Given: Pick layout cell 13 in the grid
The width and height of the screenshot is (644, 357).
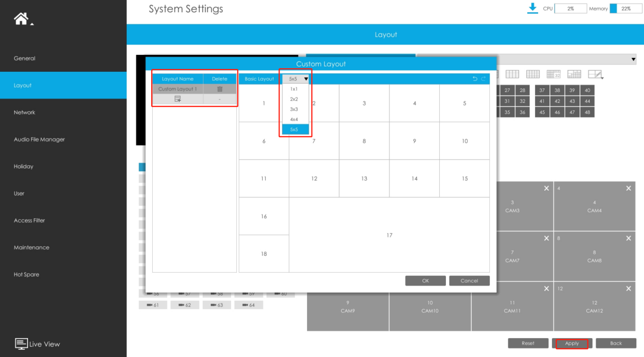Looking at the screenshot, I should [x=365, y=178].
